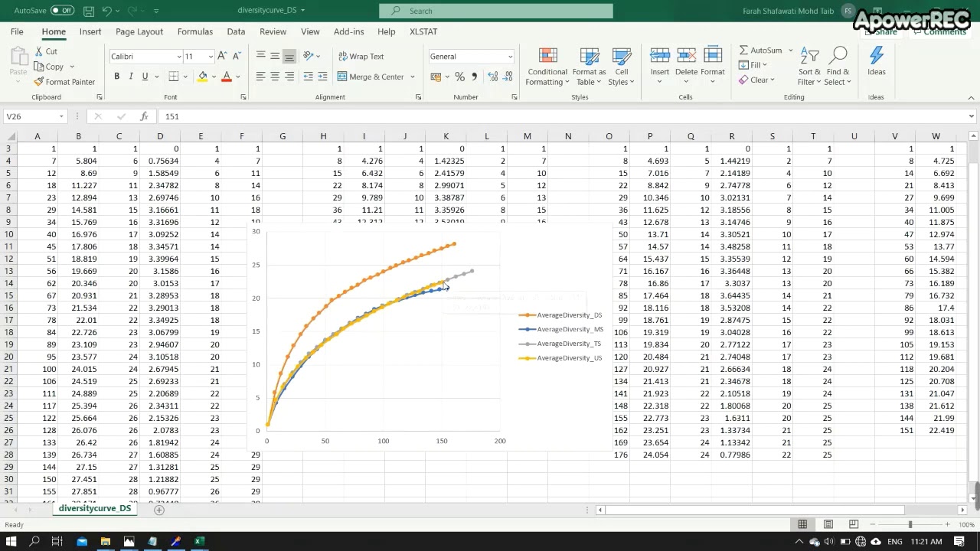Open the Number Format dropdown
The width and height of the screenshot is (980, 551).
coord(510,57)
